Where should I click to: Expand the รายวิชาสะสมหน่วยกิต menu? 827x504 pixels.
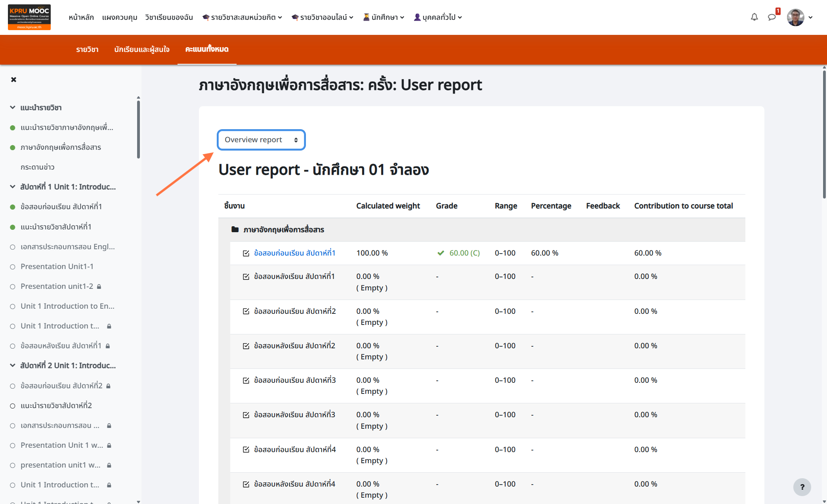point(242,17)
